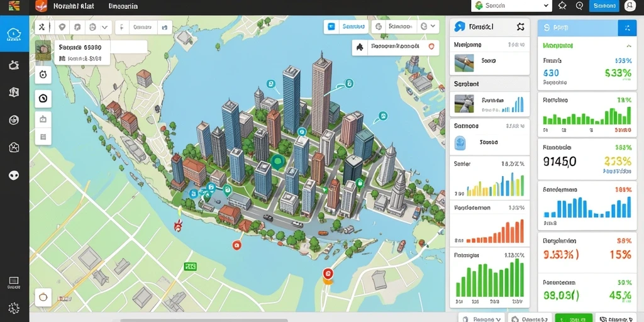Image resolution: width=644 pixels, height=322 pixels.
Task: Click the star badge icon in the first panel header
Action: (x=520, y=27)
